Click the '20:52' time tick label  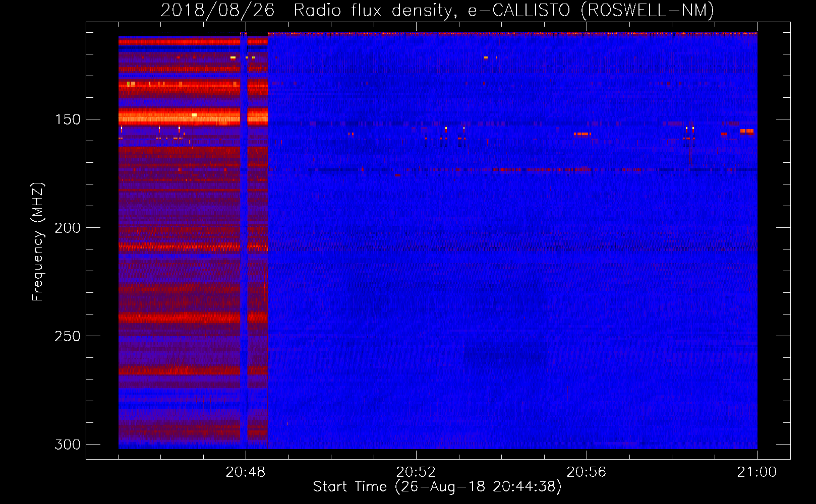[416, 472]
